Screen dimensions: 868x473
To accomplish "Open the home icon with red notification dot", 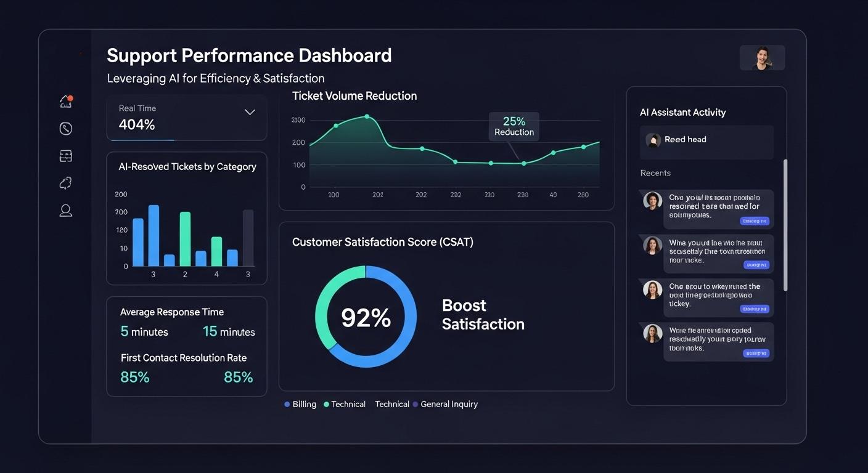I will 66,102.
